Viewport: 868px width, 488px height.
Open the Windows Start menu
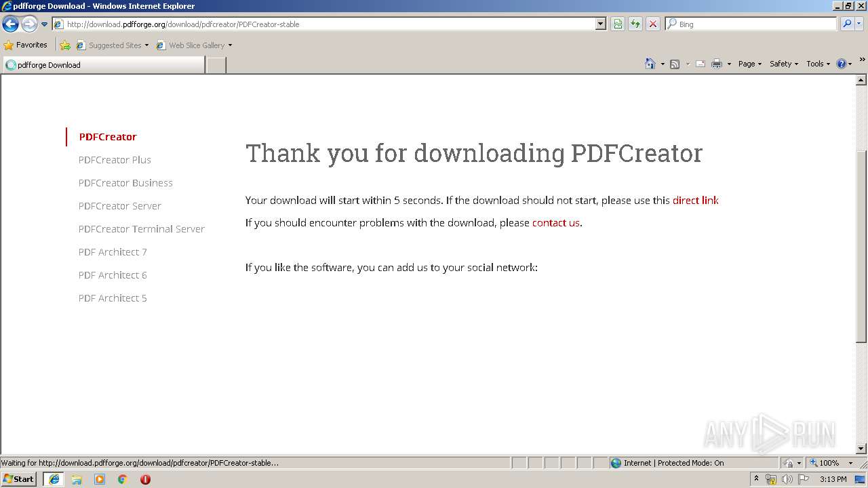[x=18, y=479]
